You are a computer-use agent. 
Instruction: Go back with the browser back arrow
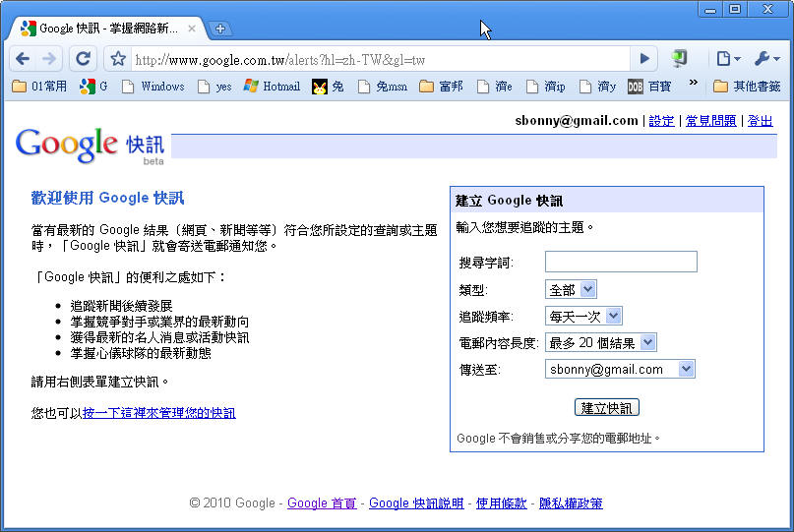[x=23, y=59]
